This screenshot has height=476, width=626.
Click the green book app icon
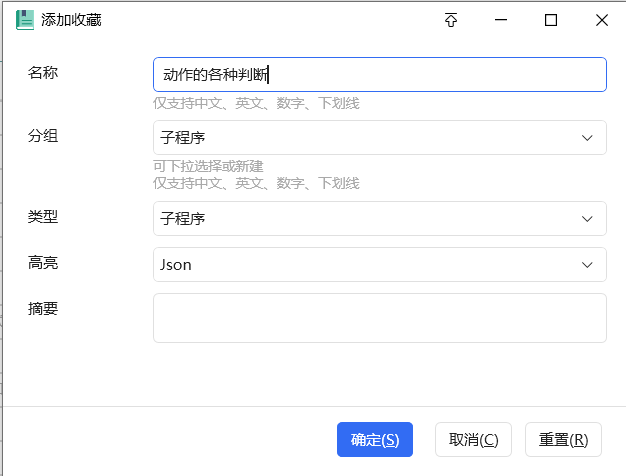(25, 20)
